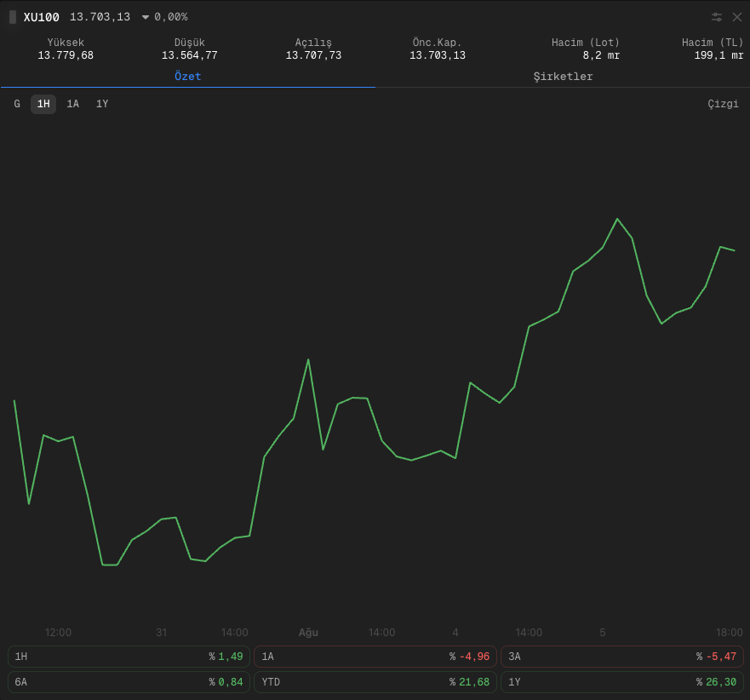Click the Ağu axis label on timeline
This screenshot has height=700, width=750.
point(308,633)
